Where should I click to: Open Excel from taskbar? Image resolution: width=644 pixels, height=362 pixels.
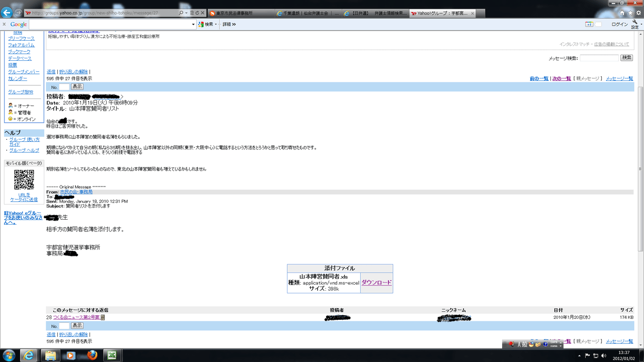point(112,355)
